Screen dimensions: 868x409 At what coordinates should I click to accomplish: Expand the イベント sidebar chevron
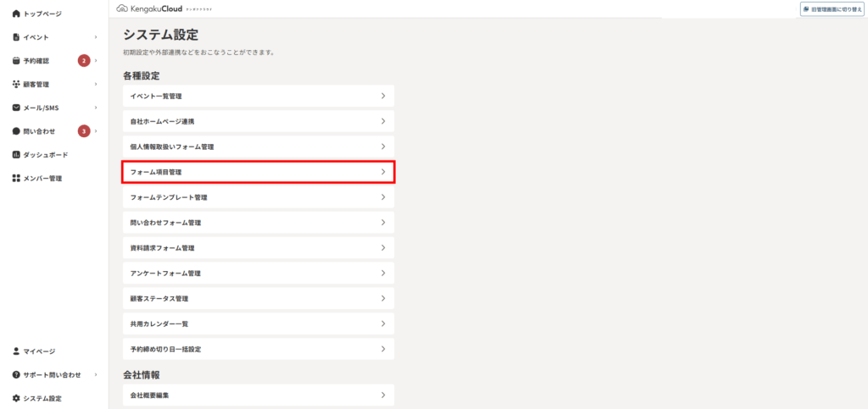coord(96,37)
